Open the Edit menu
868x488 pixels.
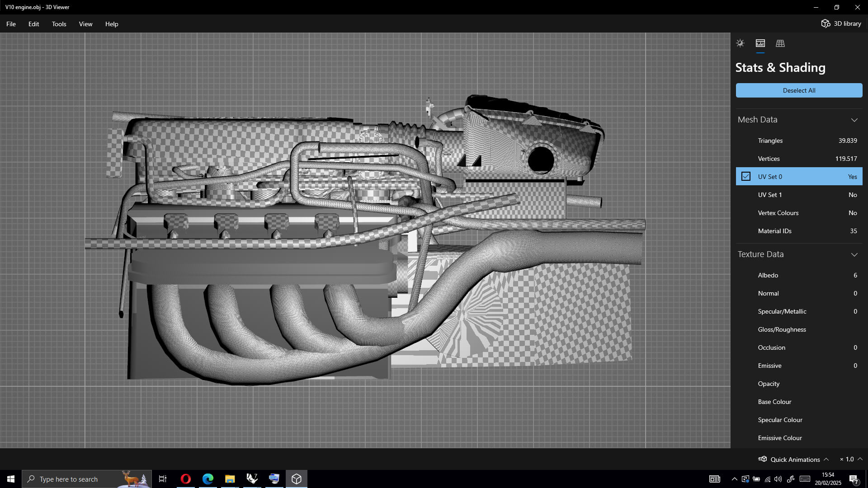point(33,24)
